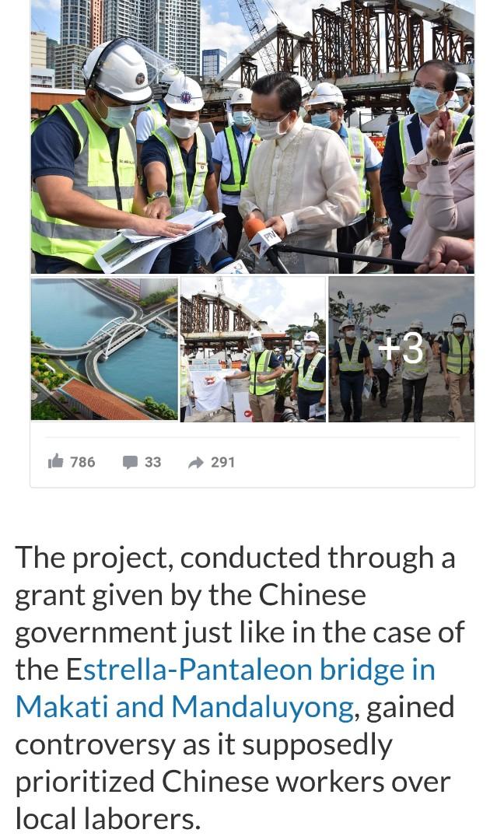Click the +3 overlay label
The height and width of the screenshot is (840, 504).
point(401,348)
